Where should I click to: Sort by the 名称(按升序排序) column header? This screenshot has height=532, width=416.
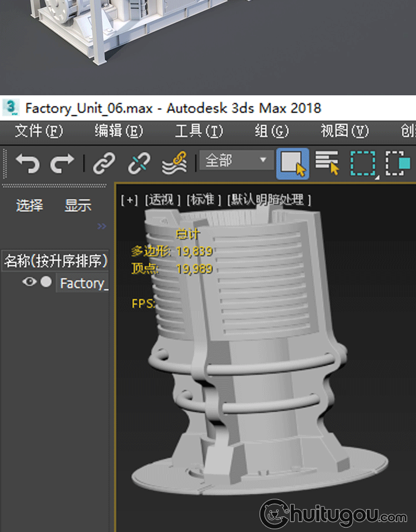coord(55,260)
